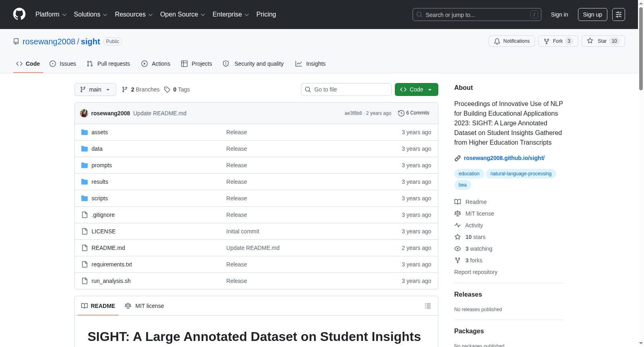Viewport: 644px width, 347px height.
Task: Click the bea topic tag
Action: [463, 185]
